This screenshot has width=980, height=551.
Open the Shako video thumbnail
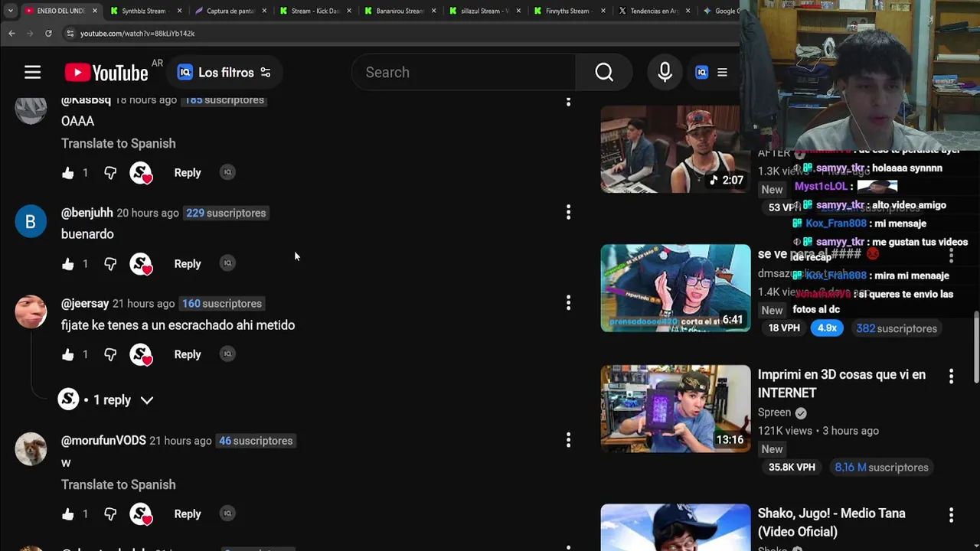click(x=675, y=527)
